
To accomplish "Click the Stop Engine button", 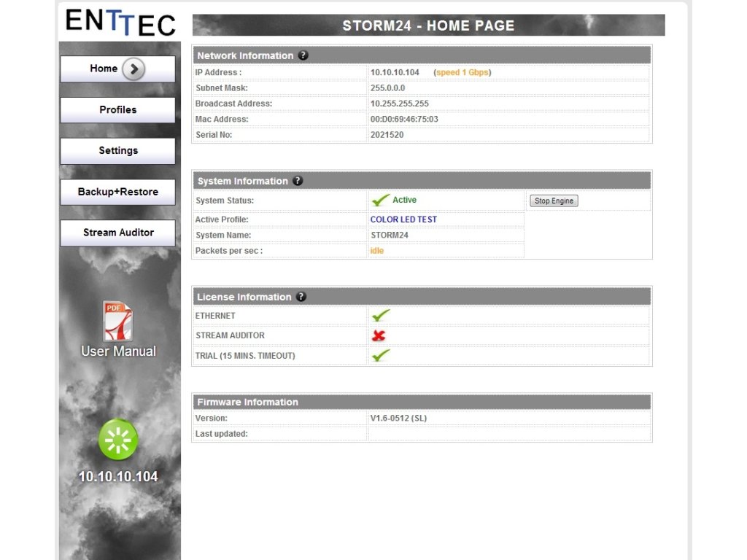I will [554, 201].
